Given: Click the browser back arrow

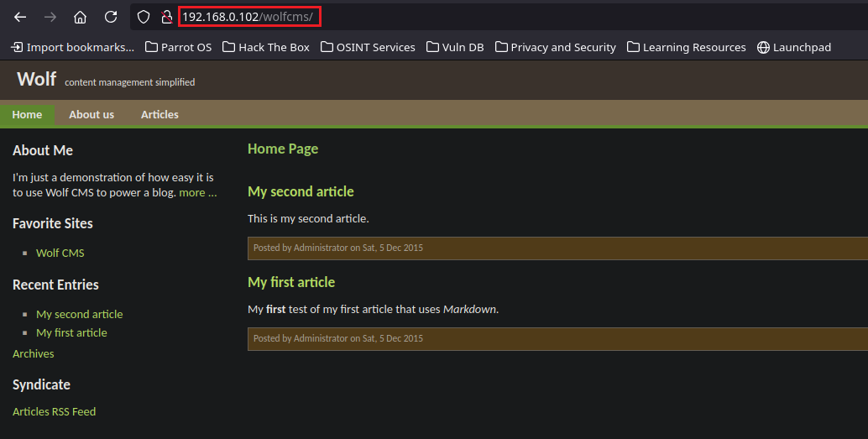Looking at the screenshot, I should pos(20,17).
